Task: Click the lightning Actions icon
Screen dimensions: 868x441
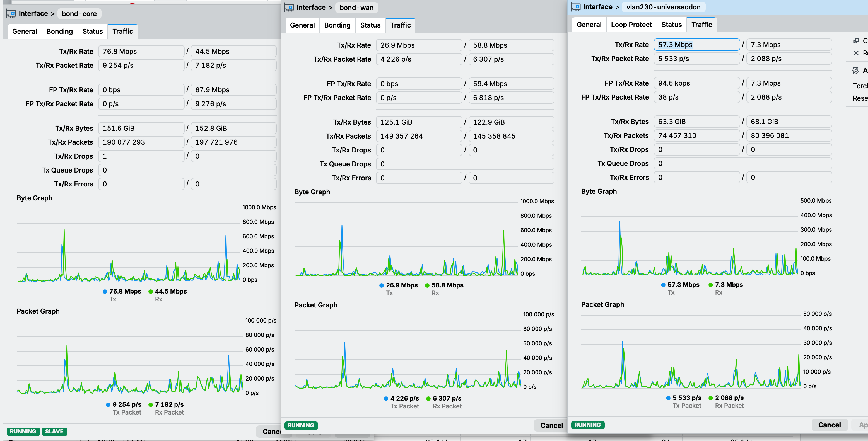Action: click(855, 70)
